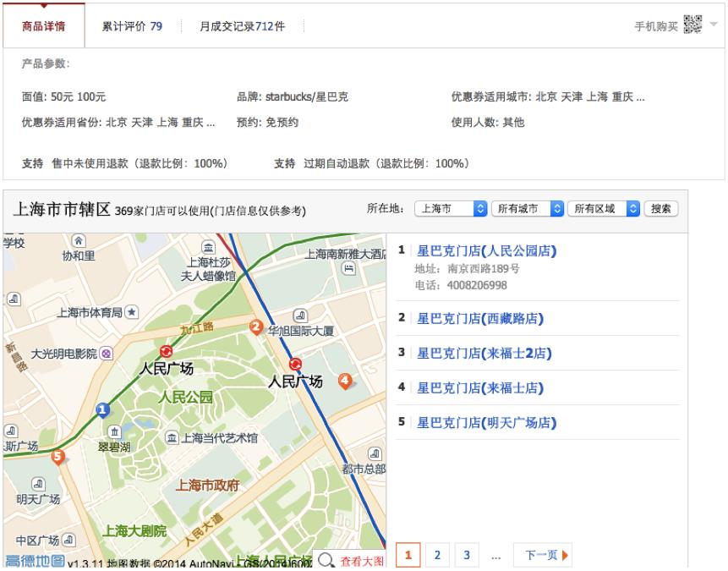Click the building icon above 华旭国际大厦
The height and width of the screenshot is (571, 728).
click(x=300, y=316)
